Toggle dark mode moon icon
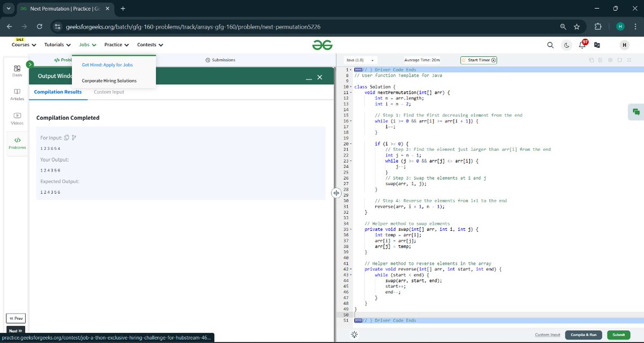 [x=567, y=45]
